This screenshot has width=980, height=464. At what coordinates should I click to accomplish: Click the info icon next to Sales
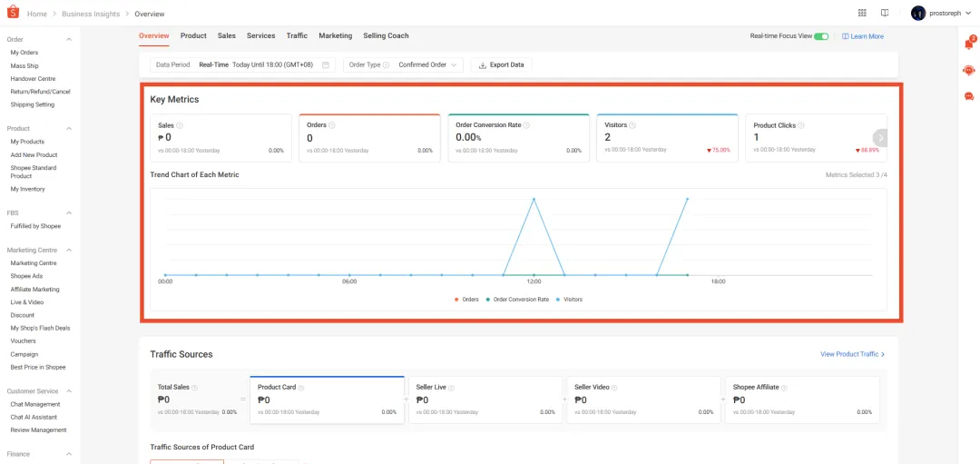180,125
